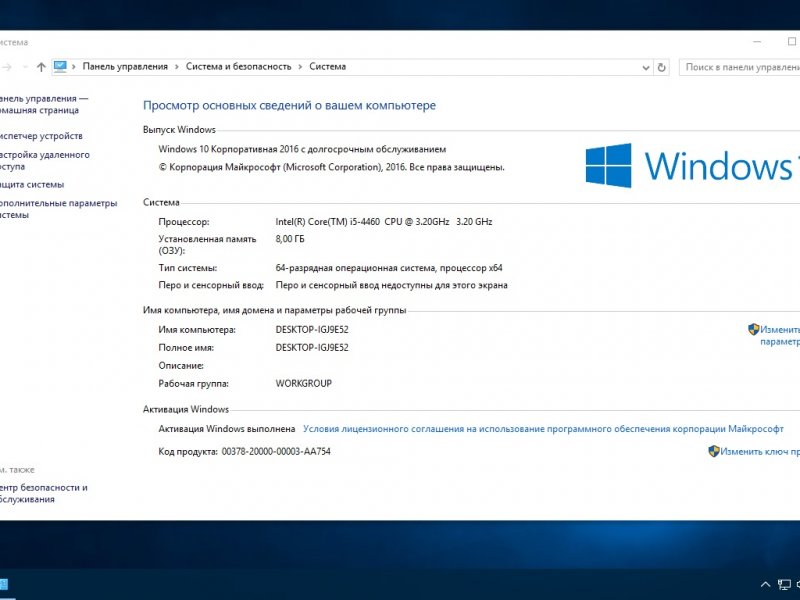800x600 pixels.
Task: Select the Intel(R) Core(TM) i5-4460 processor value
Action: click(x=384, y=221)
